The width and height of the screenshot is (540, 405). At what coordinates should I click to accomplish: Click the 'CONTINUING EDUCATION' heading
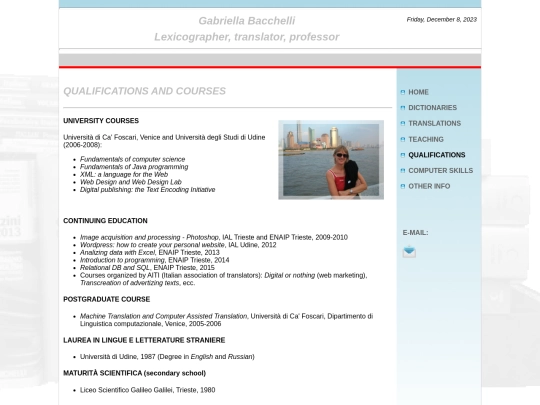(x=105, y=221)
